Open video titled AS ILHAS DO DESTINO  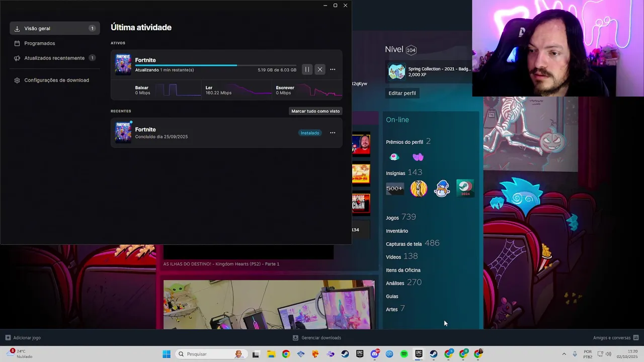221,264
